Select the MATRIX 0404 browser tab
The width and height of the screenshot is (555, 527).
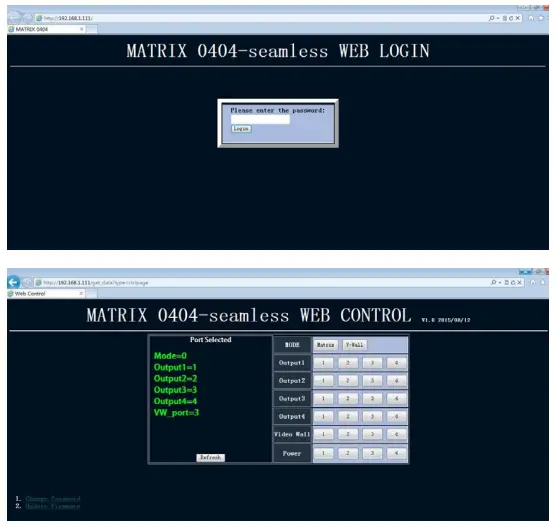pos(46,29)
